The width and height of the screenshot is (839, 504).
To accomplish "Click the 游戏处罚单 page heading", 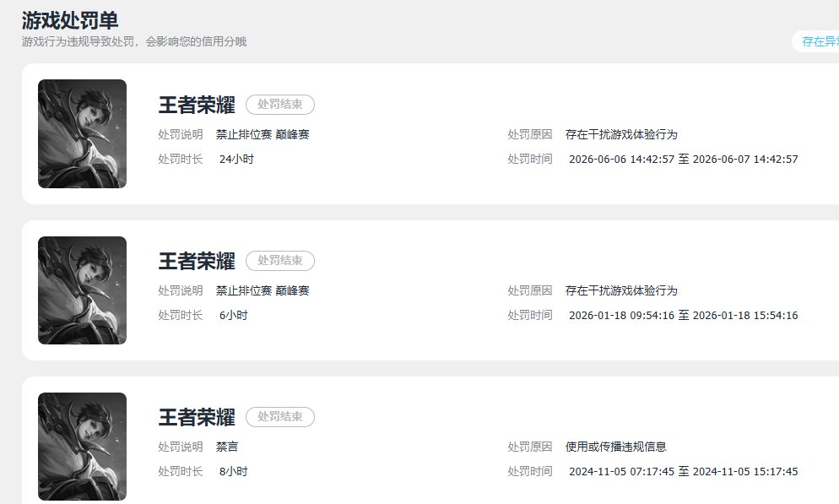I will (70, 20).
